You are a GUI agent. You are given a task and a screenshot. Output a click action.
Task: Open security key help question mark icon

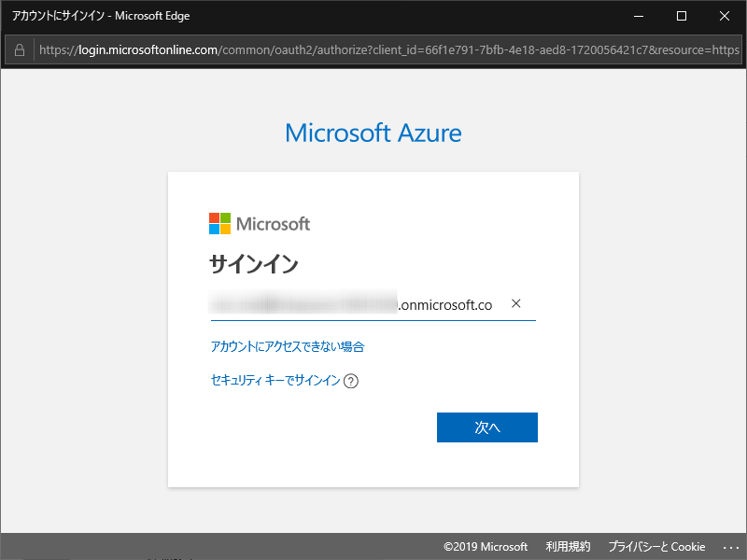click(351, 381)
